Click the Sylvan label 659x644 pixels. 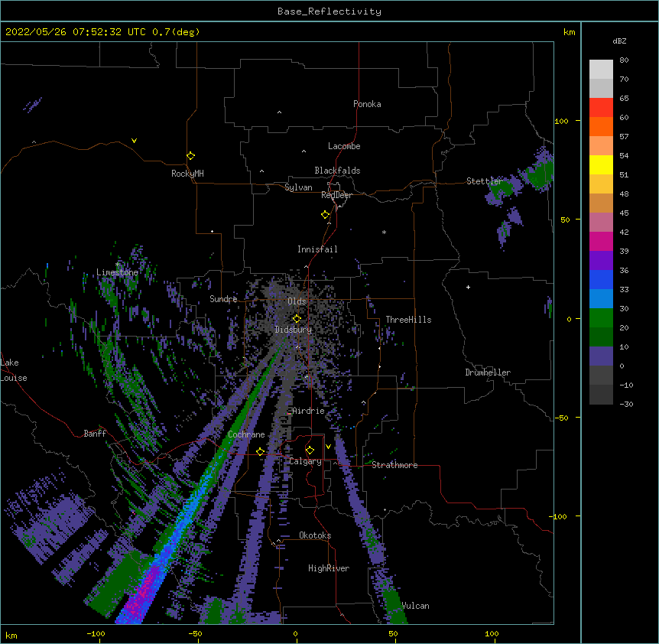(298, 187)
